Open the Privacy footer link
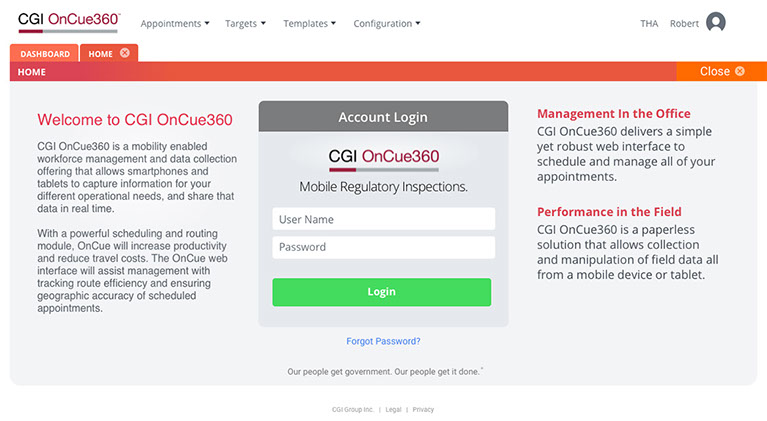 [x=423, y=410]
